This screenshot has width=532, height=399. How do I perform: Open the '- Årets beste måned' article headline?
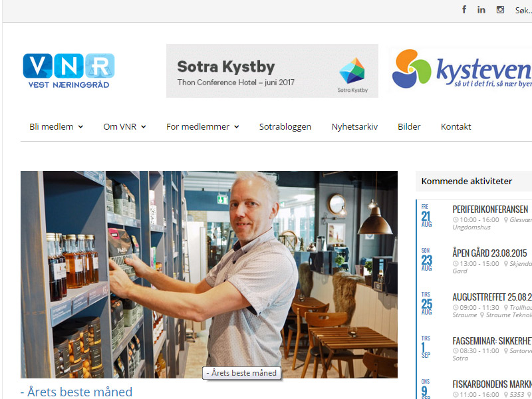tap(76, 392)
